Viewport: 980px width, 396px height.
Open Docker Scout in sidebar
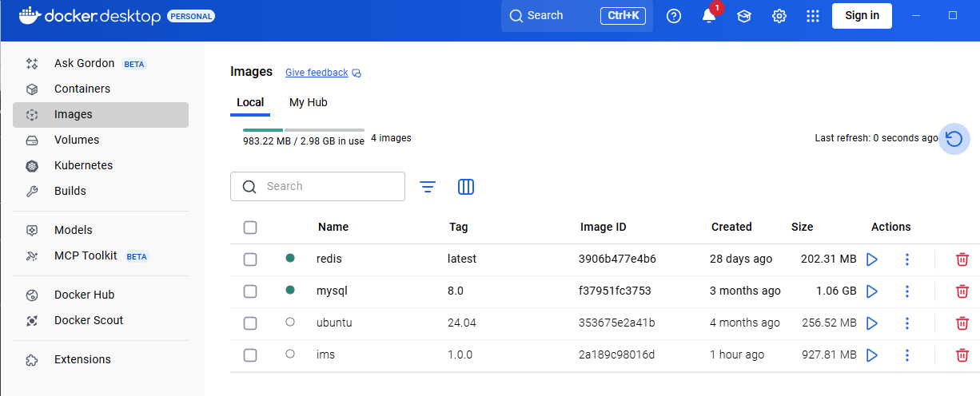(101, 320)
